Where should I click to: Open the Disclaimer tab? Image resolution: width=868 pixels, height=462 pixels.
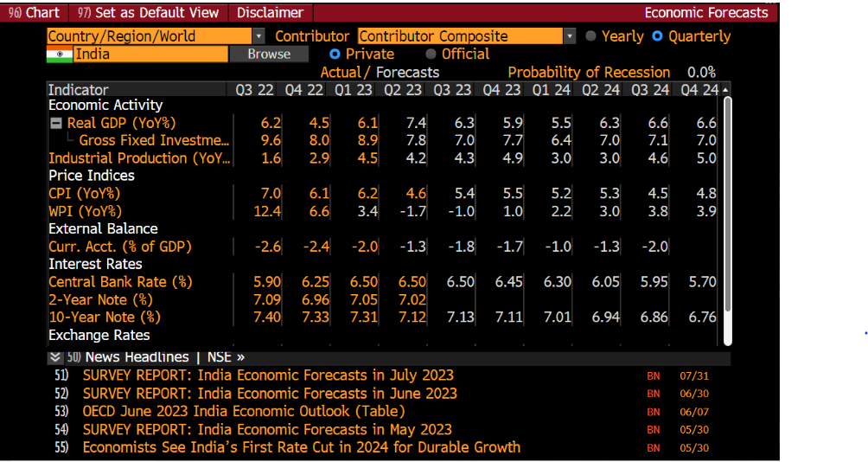pos(270,13)
